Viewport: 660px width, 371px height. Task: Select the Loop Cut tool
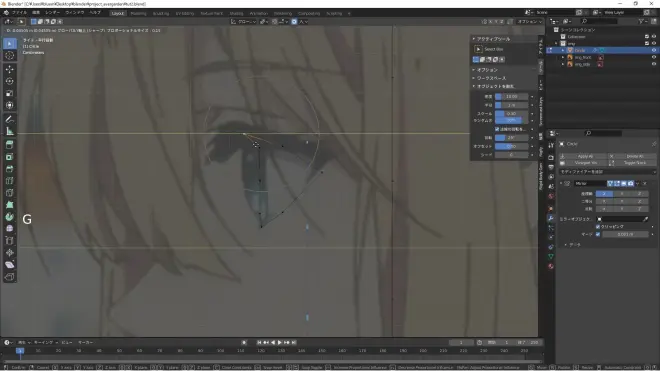(10, 181)
